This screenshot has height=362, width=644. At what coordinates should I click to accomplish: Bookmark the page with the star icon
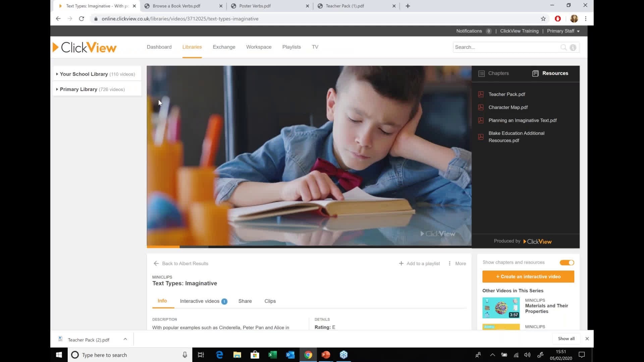[x=543, y=19]
